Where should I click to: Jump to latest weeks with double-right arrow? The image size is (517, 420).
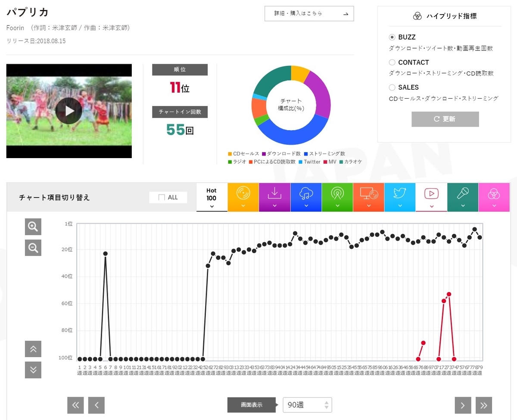pos(484,405)
